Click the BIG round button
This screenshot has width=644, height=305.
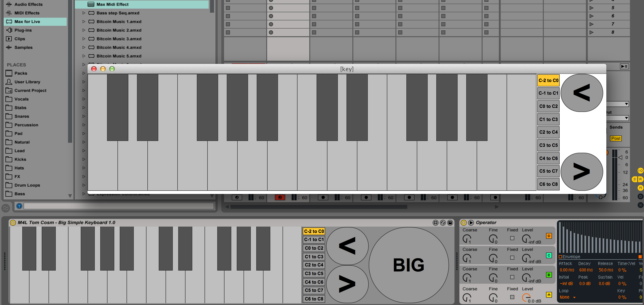(408, 265)
